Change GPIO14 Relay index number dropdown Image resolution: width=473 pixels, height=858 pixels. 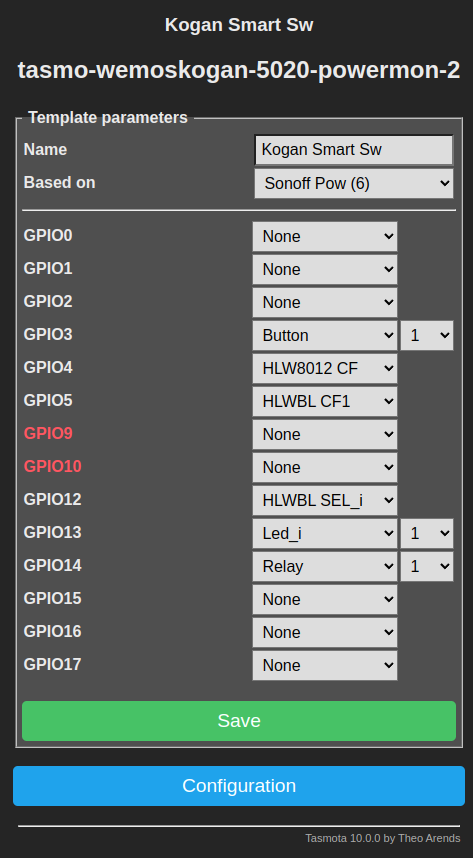coord(427,566)
